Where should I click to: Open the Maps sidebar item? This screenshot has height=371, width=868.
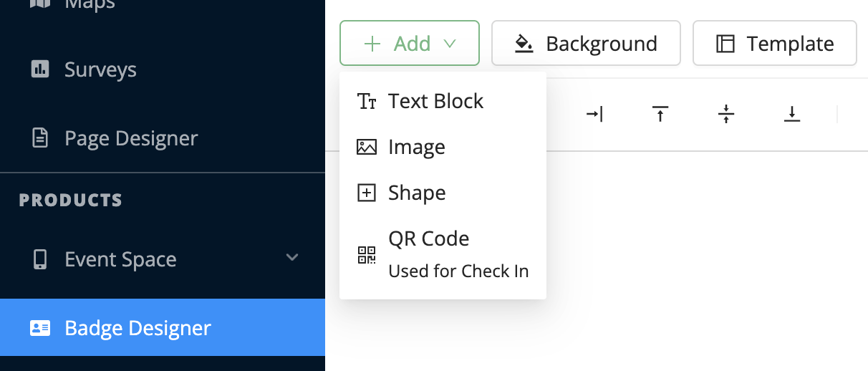(x=90, y=4)
